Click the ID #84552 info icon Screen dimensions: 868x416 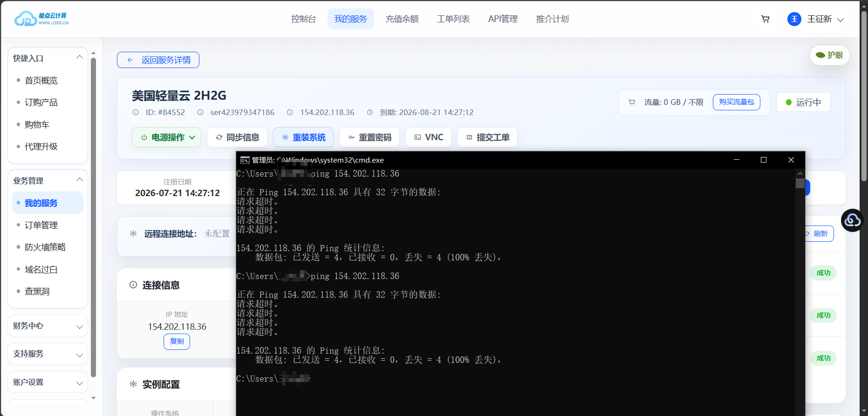tap(136, 112)
